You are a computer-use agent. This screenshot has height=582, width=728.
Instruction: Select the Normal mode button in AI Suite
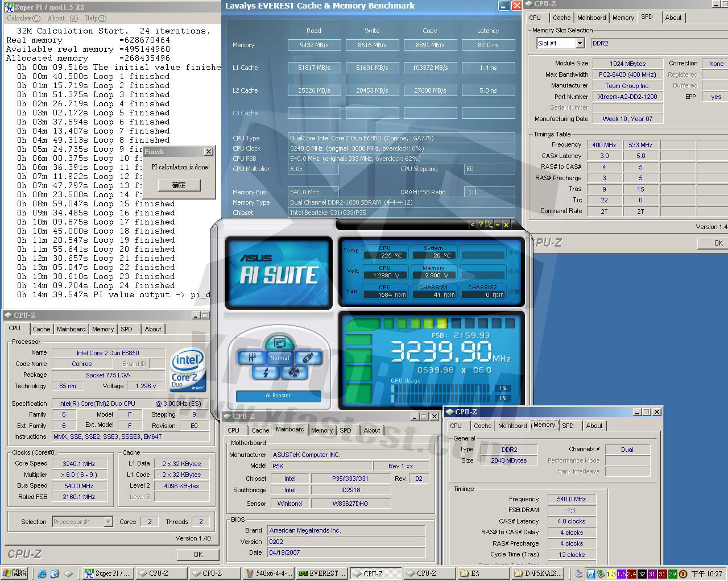(279, 358)
